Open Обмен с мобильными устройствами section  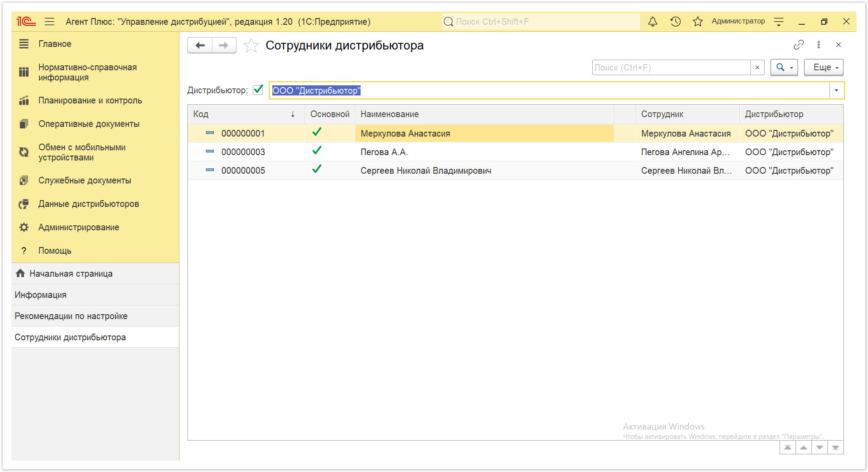95,152
